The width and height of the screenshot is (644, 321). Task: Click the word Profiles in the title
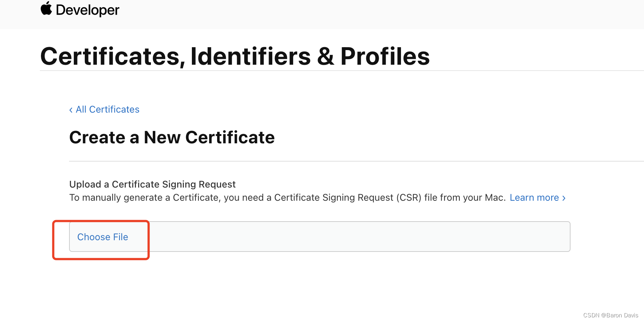385,56
